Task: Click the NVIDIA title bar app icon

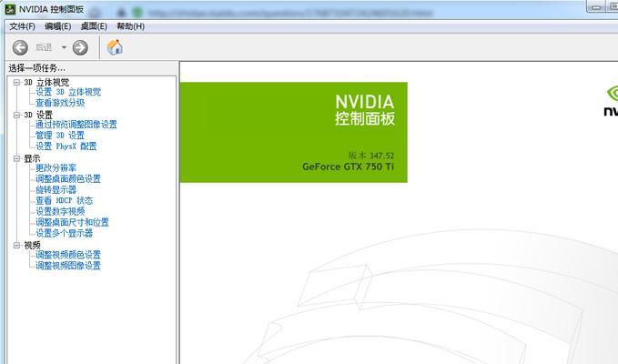Action: tap(10, 9)
